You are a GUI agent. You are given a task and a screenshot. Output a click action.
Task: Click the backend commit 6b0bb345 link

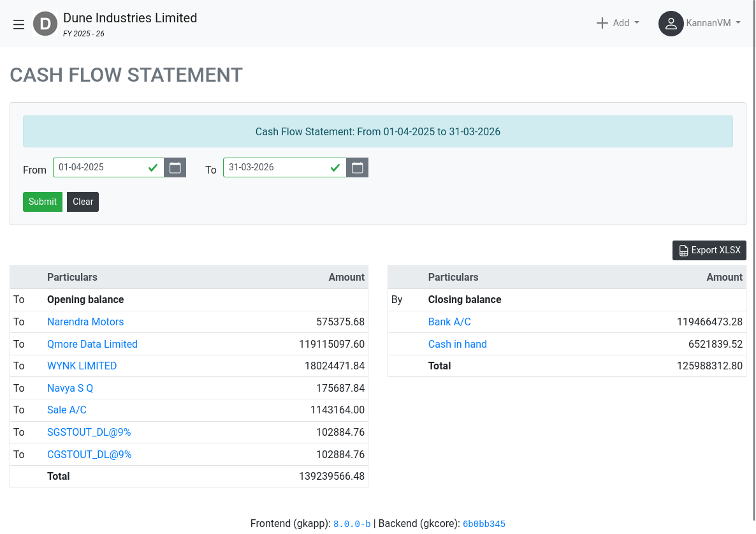tap(484, 524)
